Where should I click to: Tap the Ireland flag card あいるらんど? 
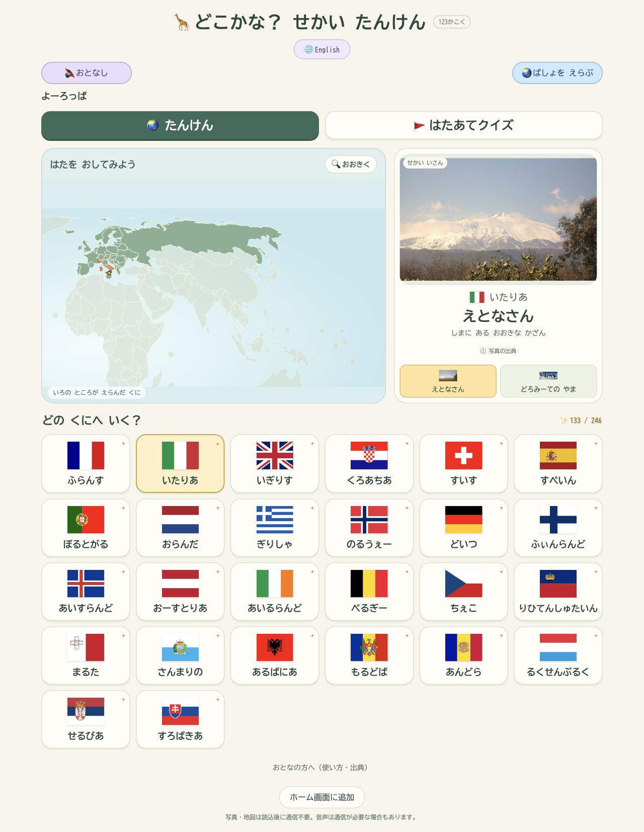[275, 592]
